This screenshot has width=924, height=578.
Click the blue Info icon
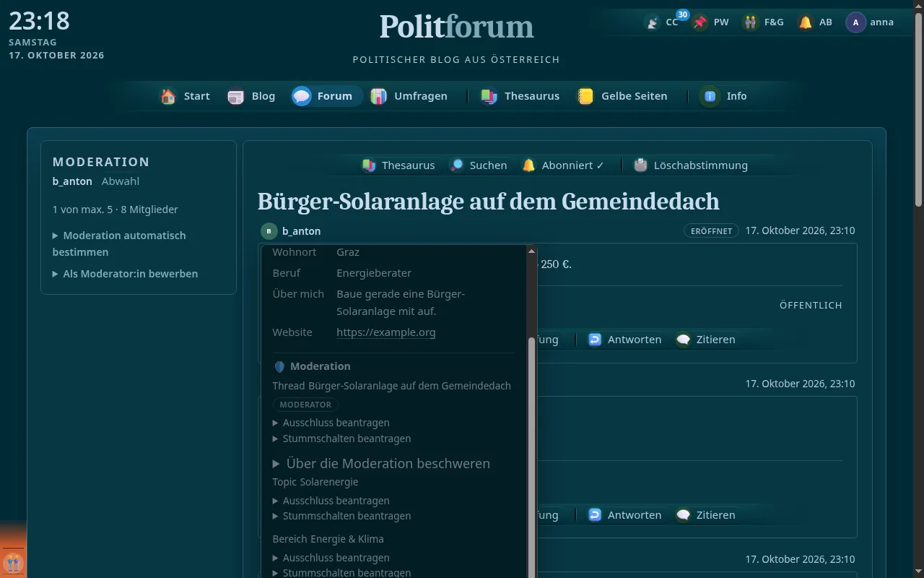coord(710,96)
